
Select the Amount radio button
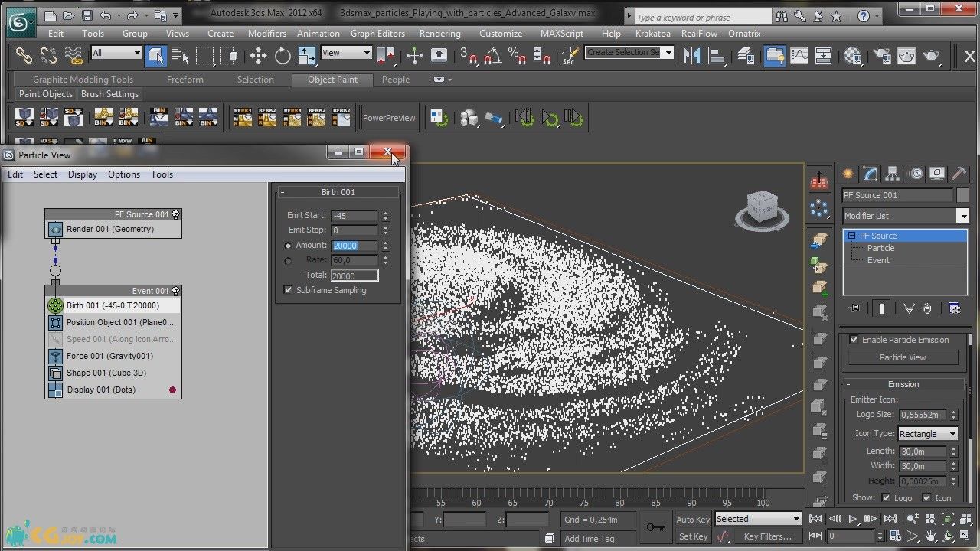288,246
